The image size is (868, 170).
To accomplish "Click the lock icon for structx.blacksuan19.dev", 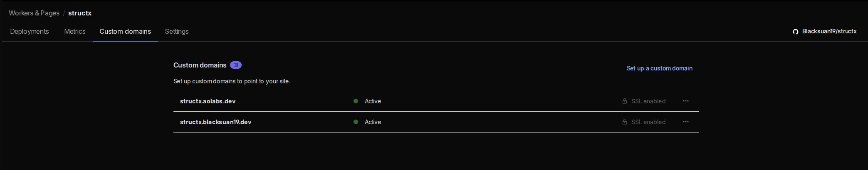I will pos(624,122).
